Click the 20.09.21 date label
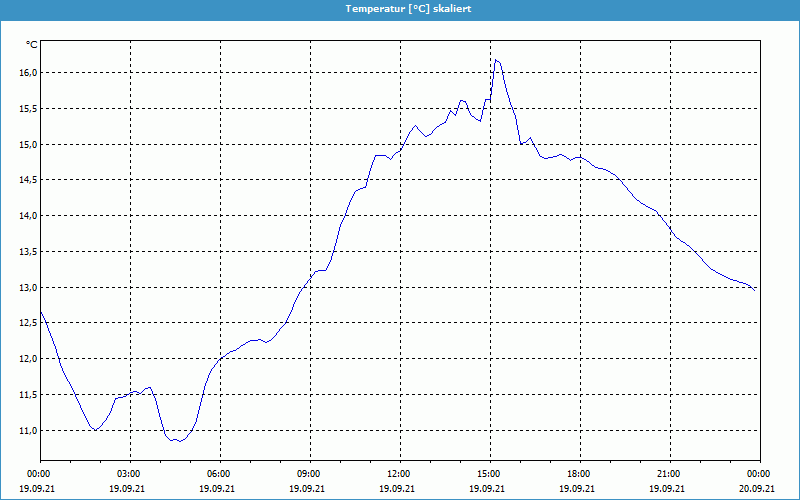This screenshot has width=800, height=500. [x=758, y=489]
